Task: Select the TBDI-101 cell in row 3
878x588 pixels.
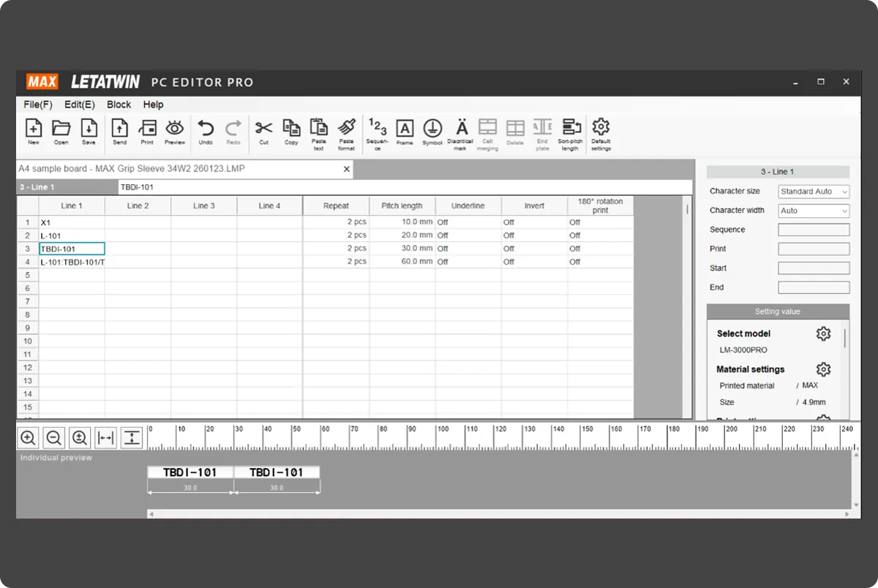Action: pos(72,249)
